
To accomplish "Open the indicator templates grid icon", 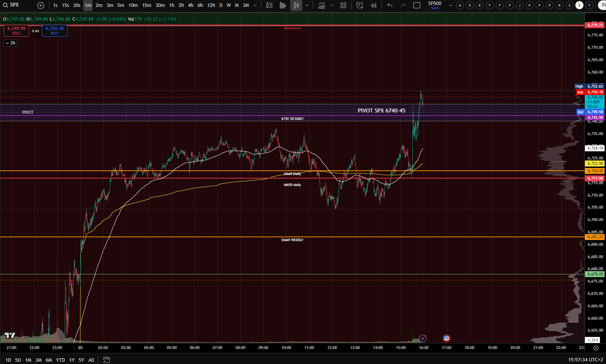I will (x=343, y=5).
